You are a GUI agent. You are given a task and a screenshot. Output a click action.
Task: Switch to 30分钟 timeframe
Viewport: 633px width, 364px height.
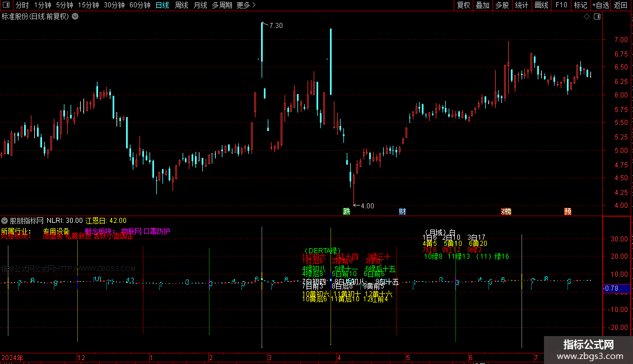(x=114, y=5)
